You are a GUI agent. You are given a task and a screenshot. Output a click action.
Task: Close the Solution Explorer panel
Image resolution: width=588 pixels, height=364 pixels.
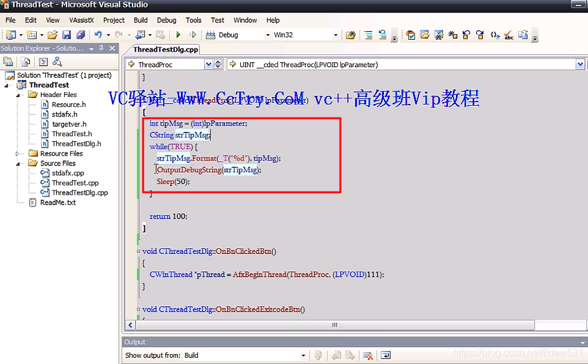click(112, 49)
